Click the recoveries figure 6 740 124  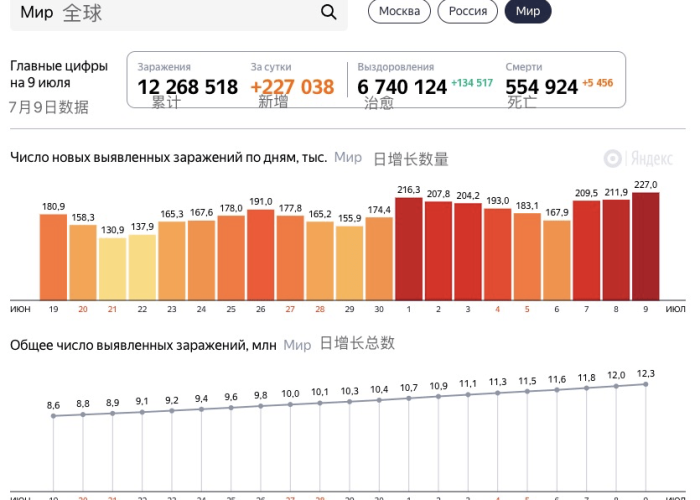402,87
